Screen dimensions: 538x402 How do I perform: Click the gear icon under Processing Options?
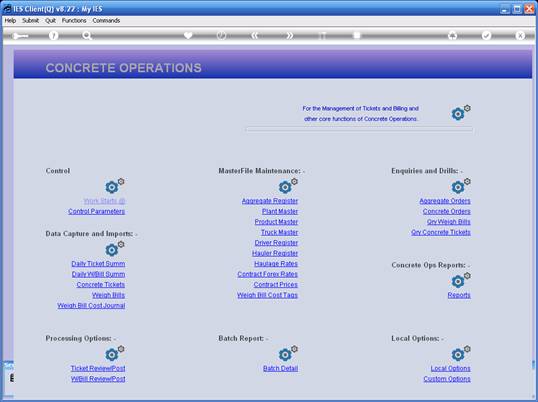click(x=114, y=353)
